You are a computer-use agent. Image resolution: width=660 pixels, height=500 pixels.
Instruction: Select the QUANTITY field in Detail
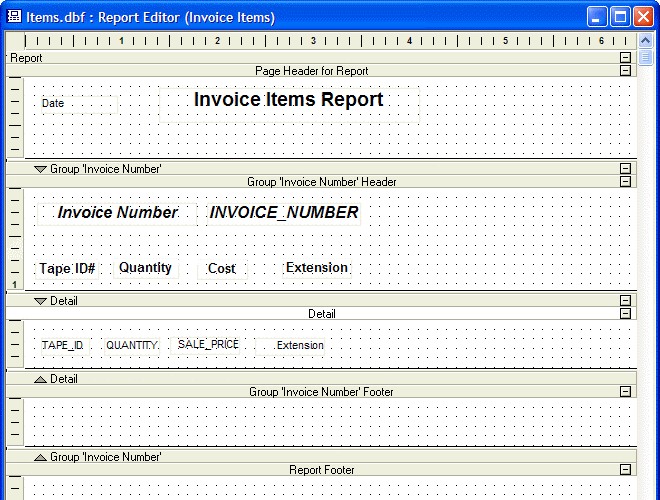coord(132,346)
